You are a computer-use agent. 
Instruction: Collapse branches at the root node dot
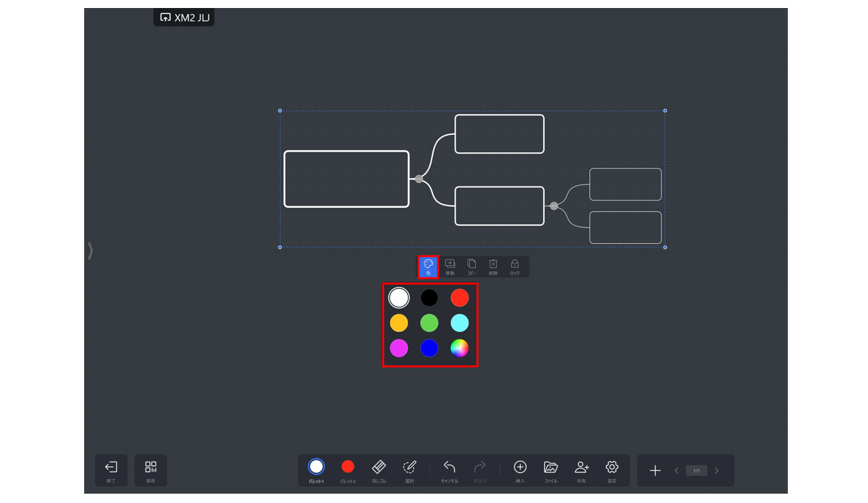point(419,179)
